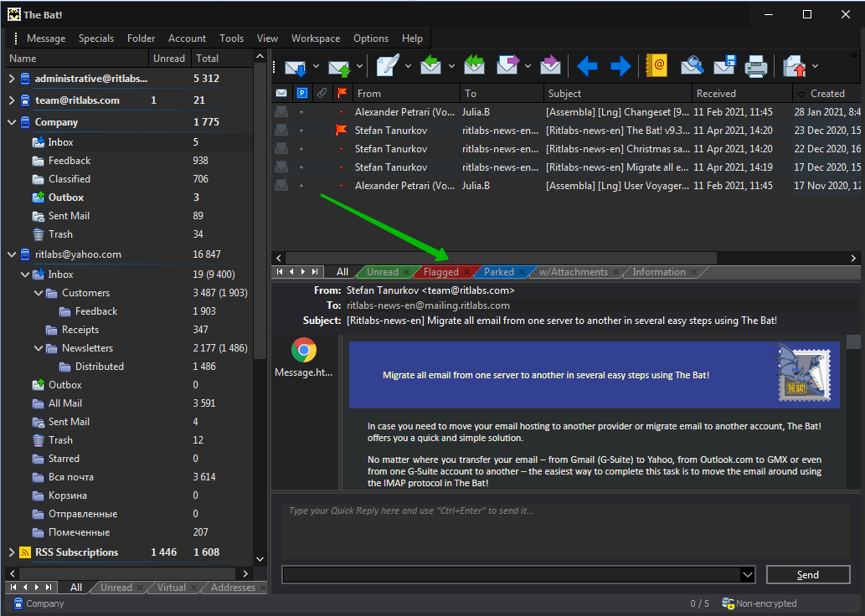Click folder tree horizontal scrollbar thumb
865x616 pixels.
pos(128,573)
